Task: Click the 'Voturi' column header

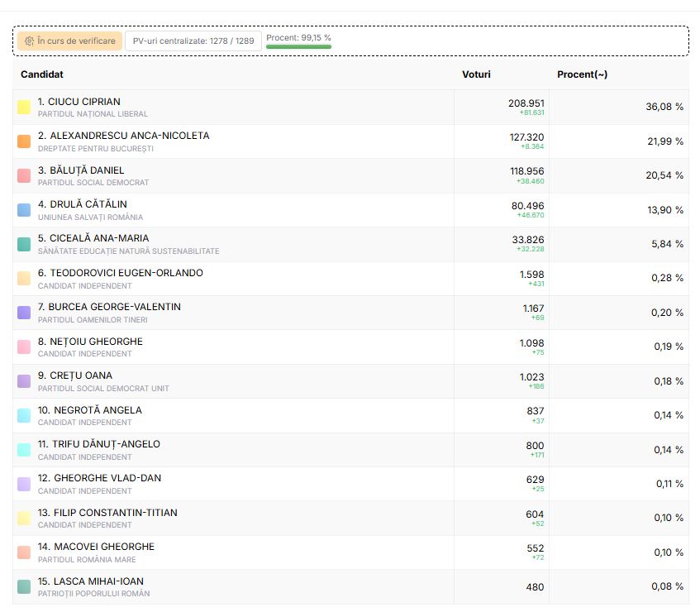Action: click(476, 74)
